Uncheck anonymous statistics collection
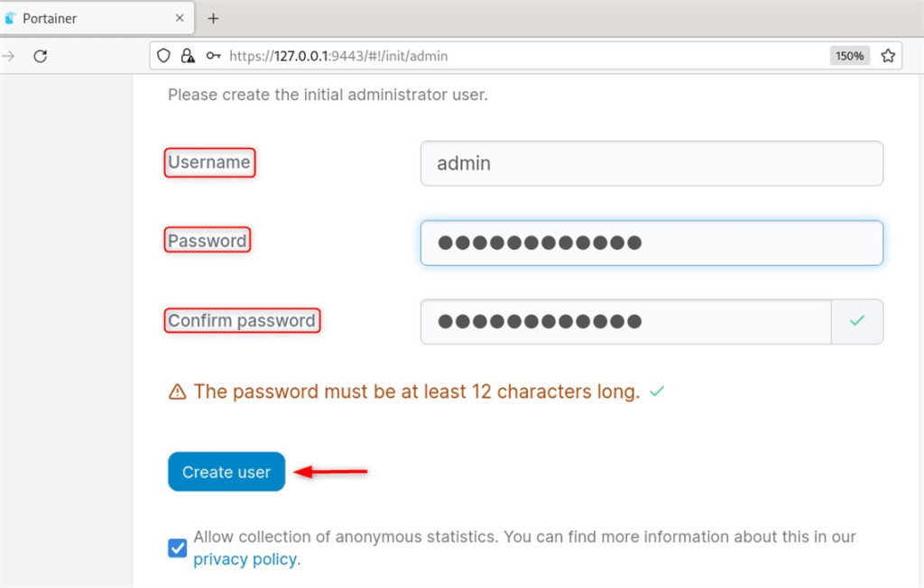This screenshot has height=588, width=924. point(177,547)
